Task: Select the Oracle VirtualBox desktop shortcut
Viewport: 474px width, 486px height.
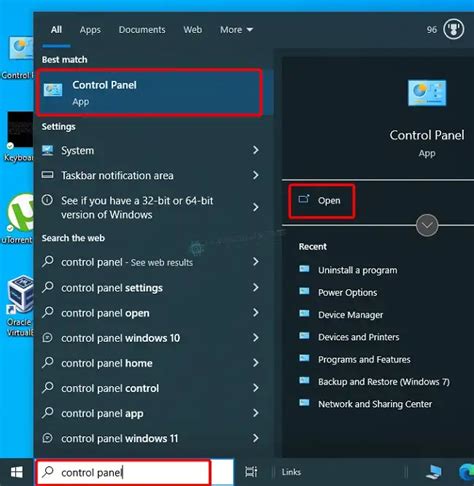Action: click(19, 306)
